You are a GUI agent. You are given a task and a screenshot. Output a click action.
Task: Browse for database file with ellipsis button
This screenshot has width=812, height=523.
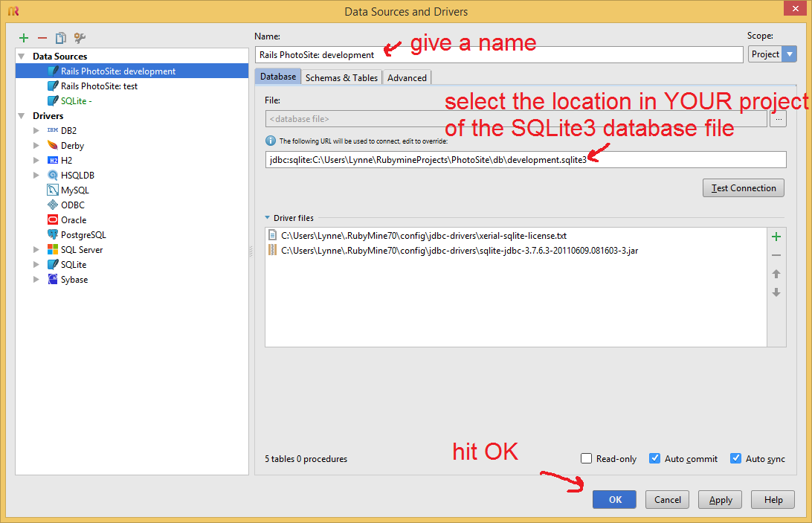778,119
